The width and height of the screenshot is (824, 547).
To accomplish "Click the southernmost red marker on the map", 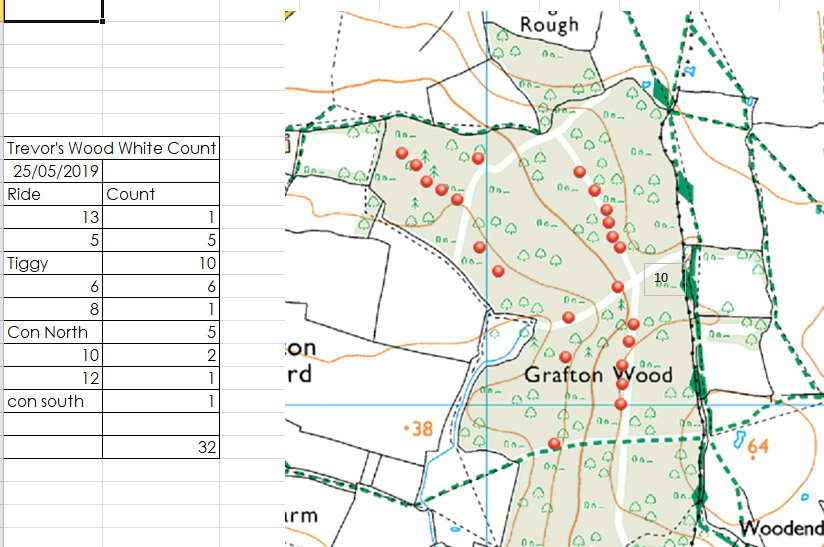I will [x=556, y=444].
